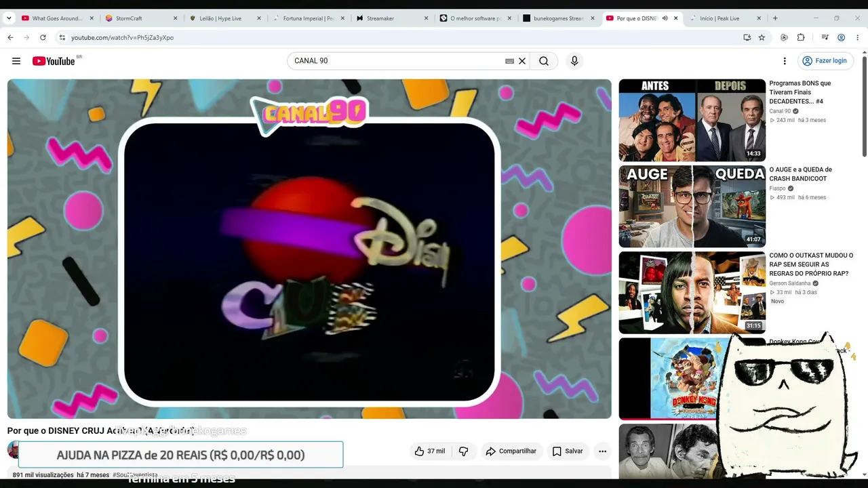Viewport: 868px width, 488px height.
Task: Save the video with Salvar
Action: (x=567, y=451)
